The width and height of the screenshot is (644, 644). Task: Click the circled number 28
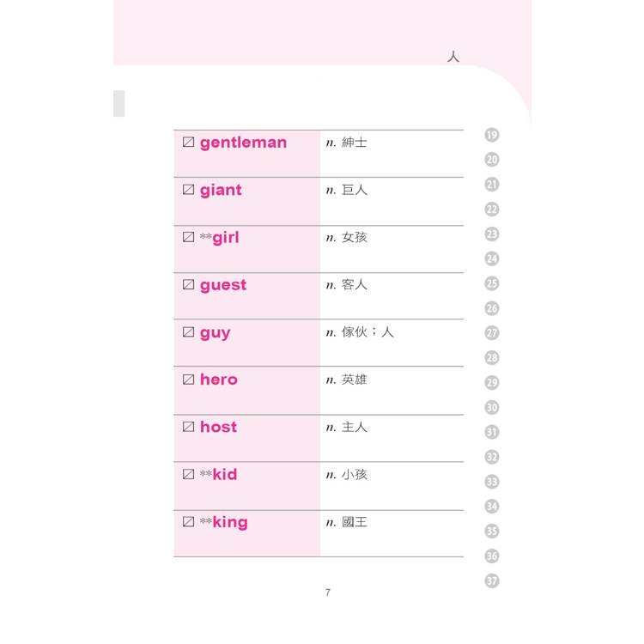pos(492,357)
